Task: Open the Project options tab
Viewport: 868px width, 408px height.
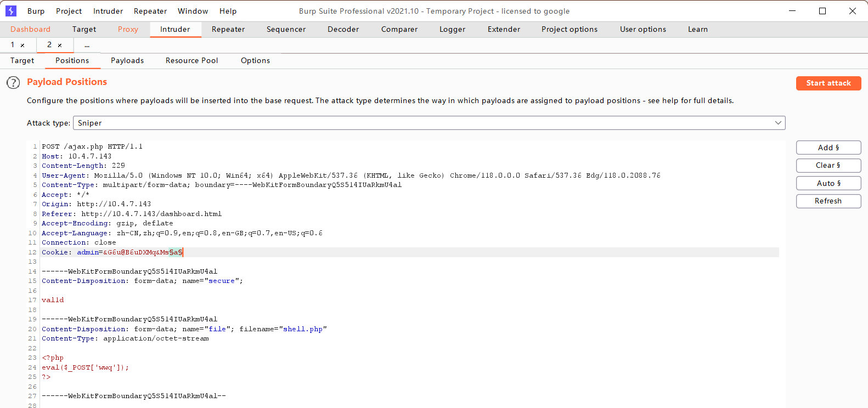Action: pyautogui.click(x=570, y=29)
